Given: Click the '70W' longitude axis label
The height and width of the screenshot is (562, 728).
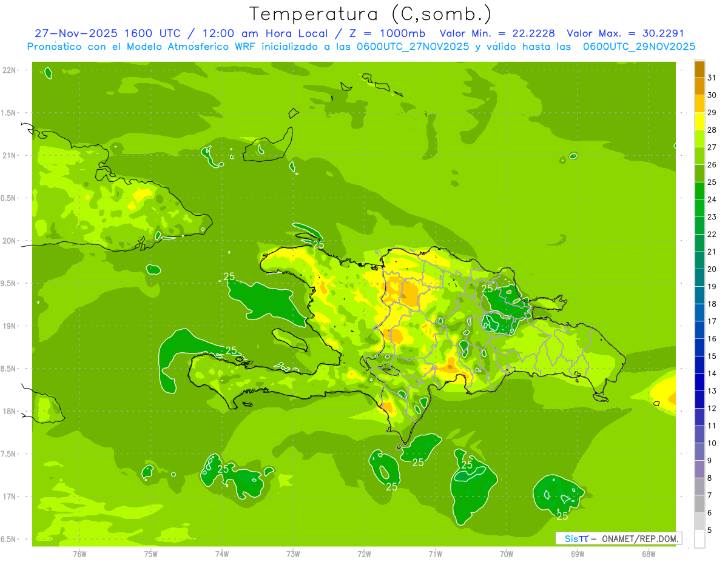Looking at the screenshot, I should click(507, 554).
